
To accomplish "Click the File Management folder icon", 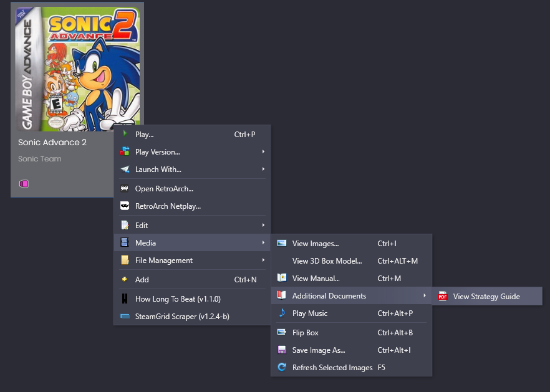I will (125, 260).
